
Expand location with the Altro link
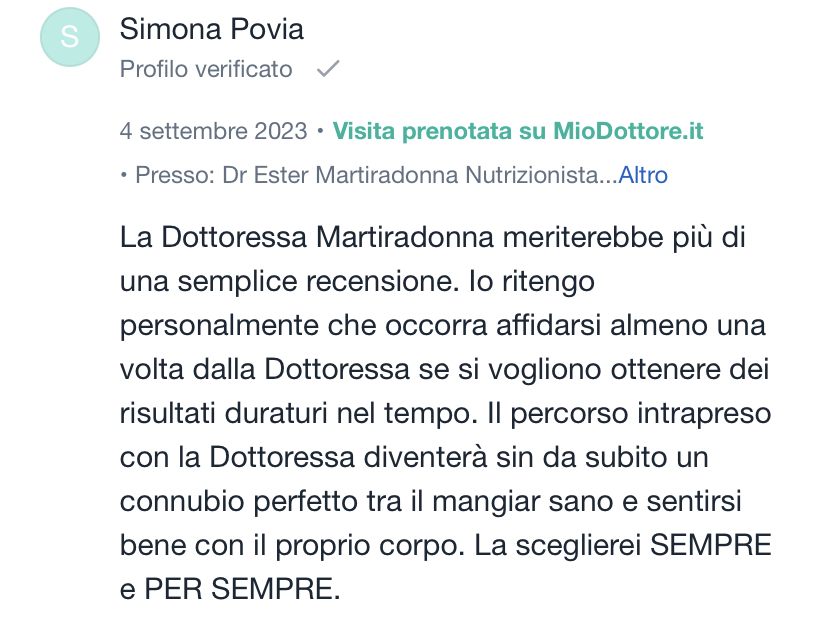coord(643,176)
